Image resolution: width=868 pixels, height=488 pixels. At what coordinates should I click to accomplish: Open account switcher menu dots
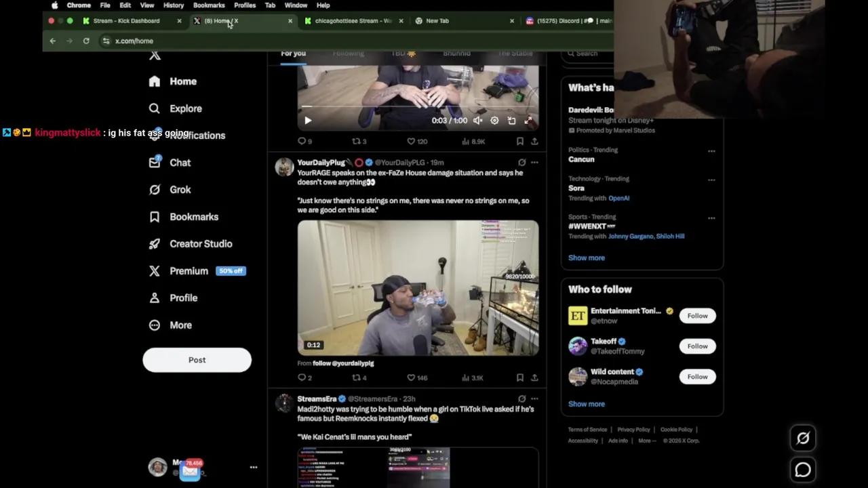[x=254, y=468]
